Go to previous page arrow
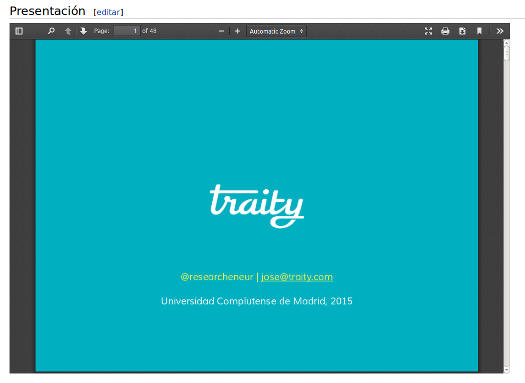Image resolution: width=525 pixels, height=383 pixels. pyautogui.click(x=68, y=31)
